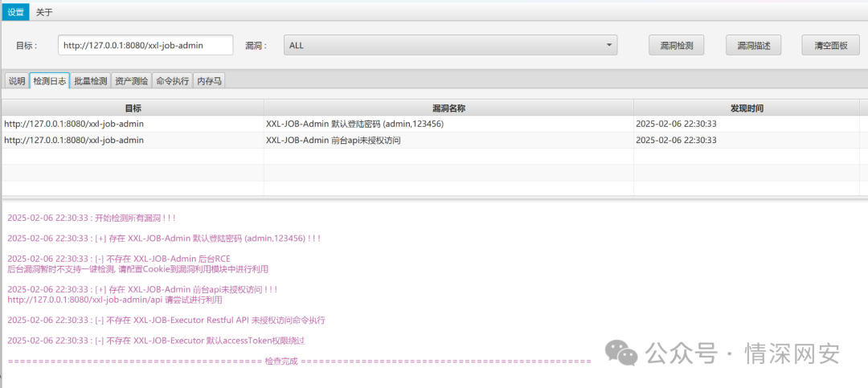Select the target cell in the 前台api未授权访问 row

(133, 140)
